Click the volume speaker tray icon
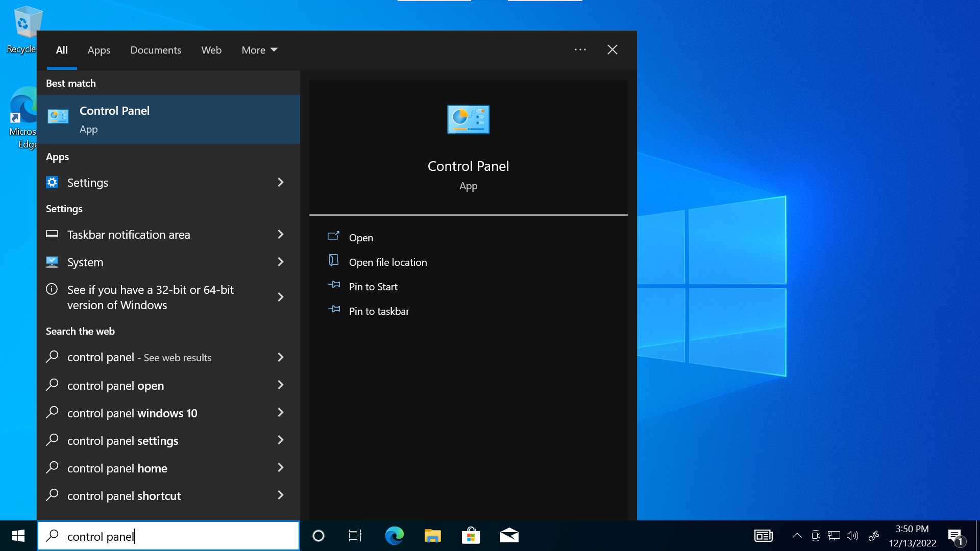The width and height of the screenshot is (980, 551). tap(852, 536)
